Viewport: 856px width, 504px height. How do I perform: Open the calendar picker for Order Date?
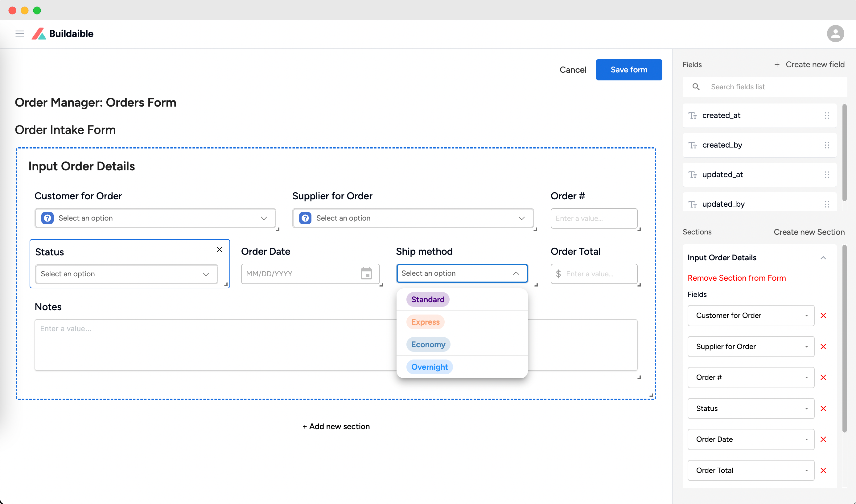pyautogui.click(x=366, y=274)
